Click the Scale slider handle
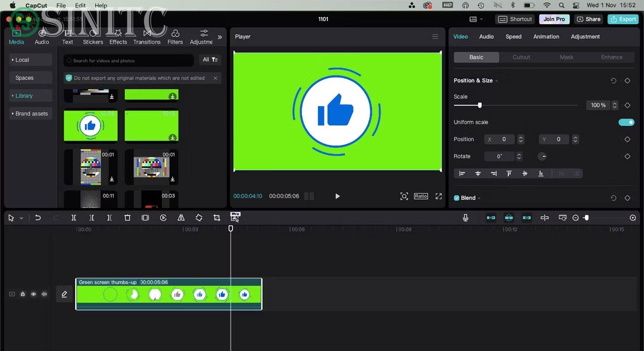 480,105
